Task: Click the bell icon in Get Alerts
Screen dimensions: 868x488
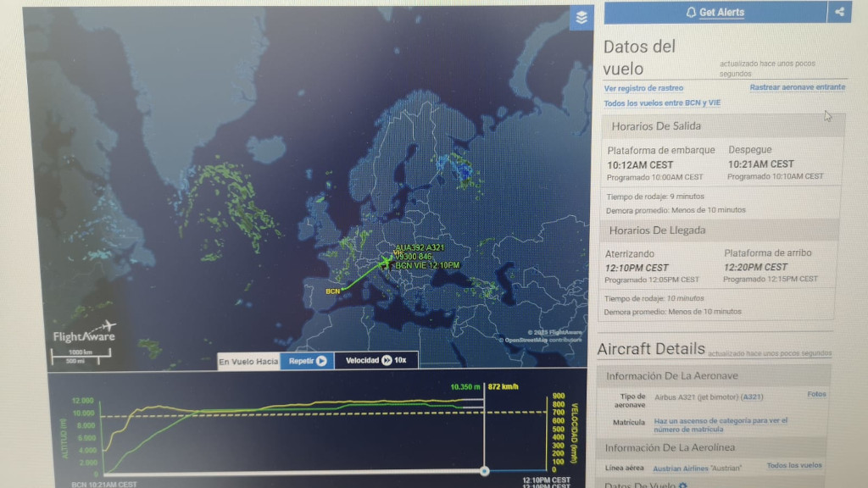Action: (691, 13)
